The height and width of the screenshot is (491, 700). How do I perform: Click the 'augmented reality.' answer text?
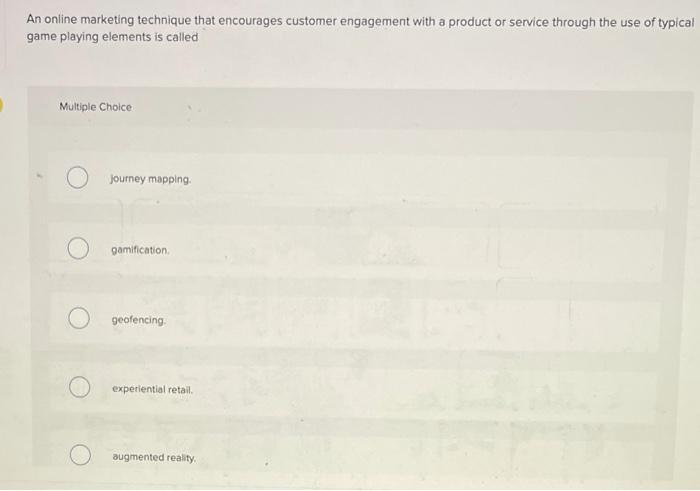click(x=154, y=458)
